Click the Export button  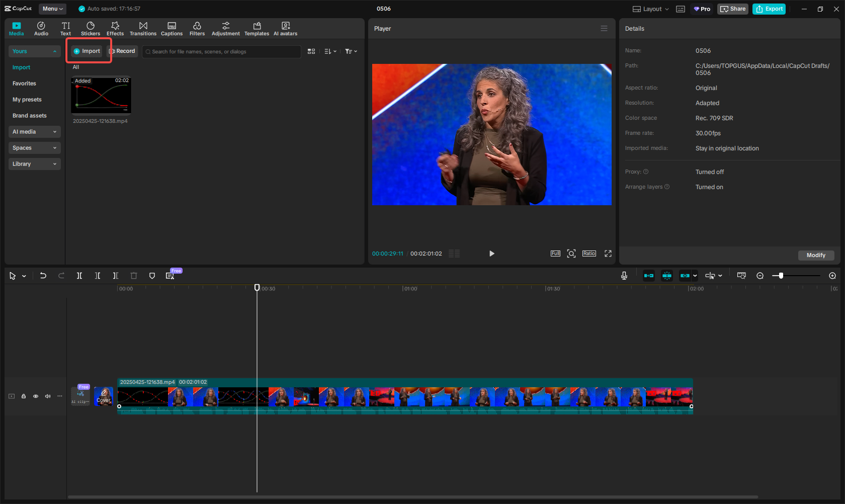[x=769, y=9]
